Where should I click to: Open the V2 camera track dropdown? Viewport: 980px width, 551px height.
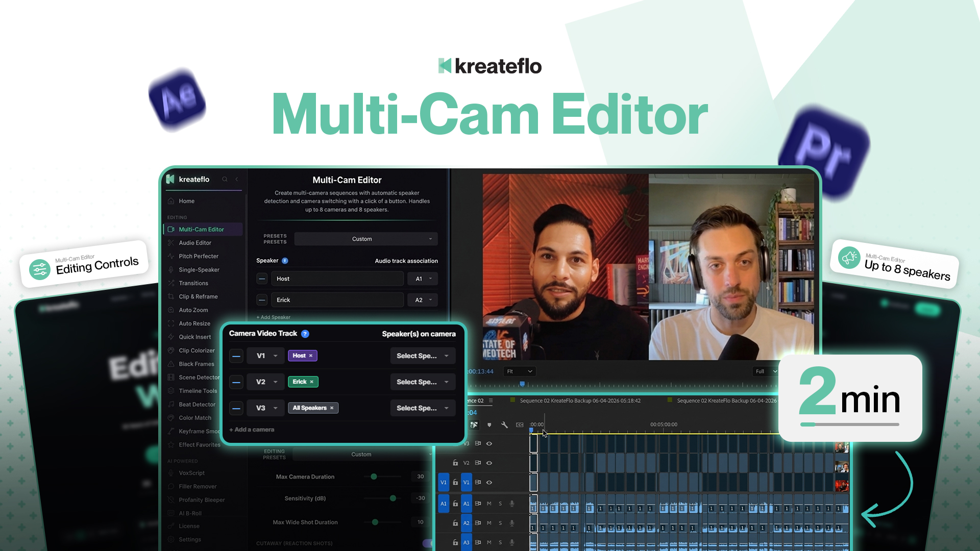click(265, 382)
